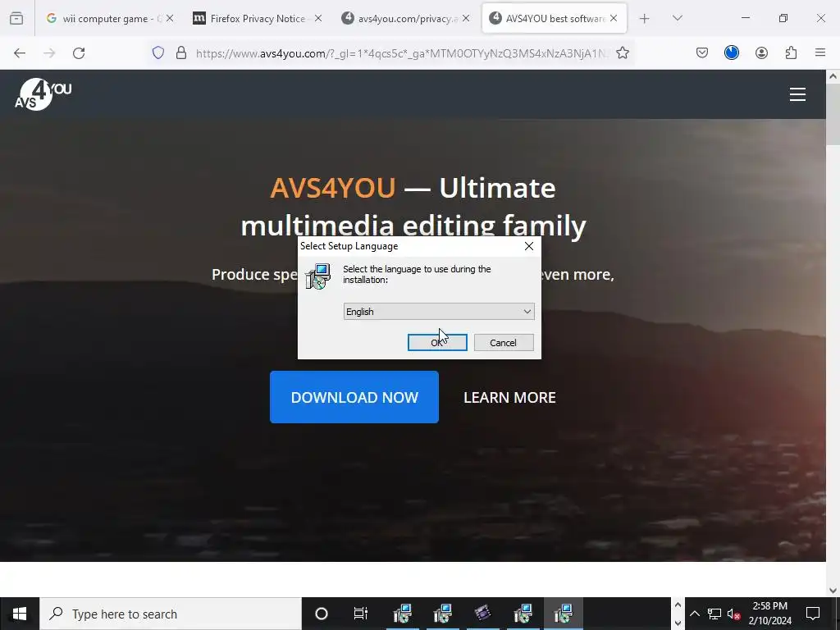Screen dimensions: 840x630
Task: Open the Firefox View icon
Action: pyautogui.click(x=16, y=18)
